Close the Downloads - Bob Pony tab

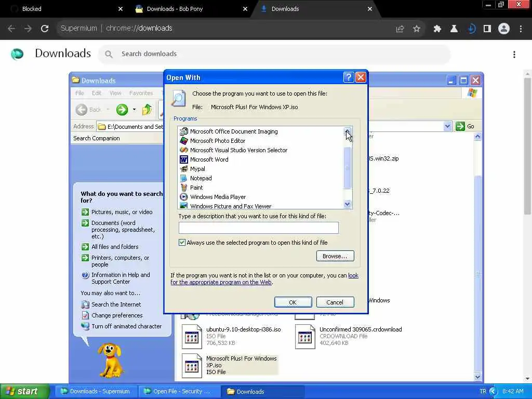click(x=245, y=9)
